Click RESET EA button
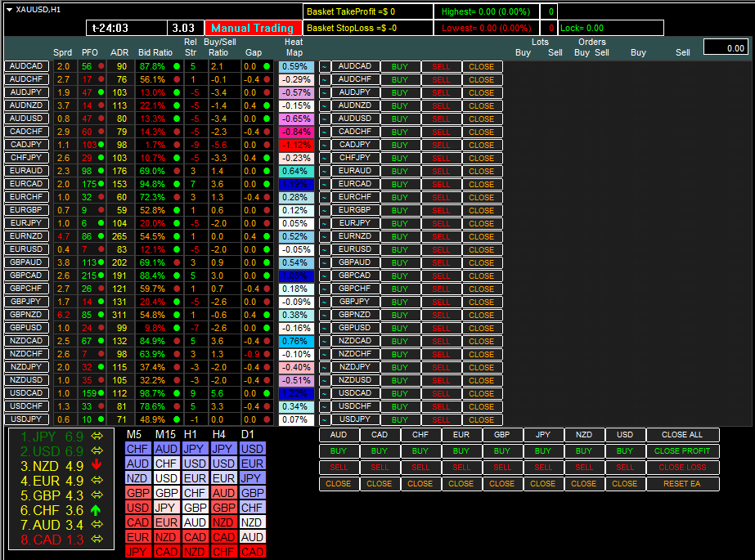The height and width of the screenshot is (560, 755). pyautogui.click(x=682, y=483)
